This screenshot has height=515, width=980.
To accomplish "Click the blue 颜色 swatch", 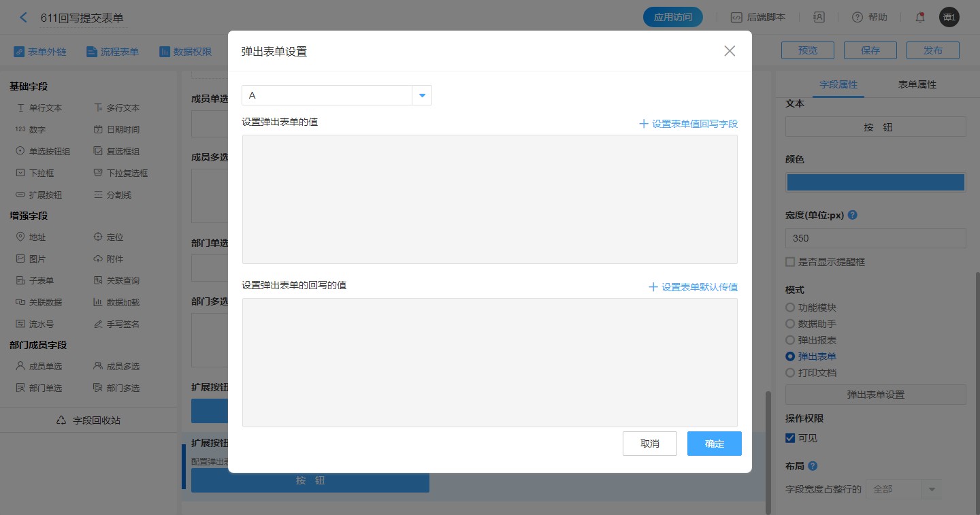I will [x=876, y=182].
